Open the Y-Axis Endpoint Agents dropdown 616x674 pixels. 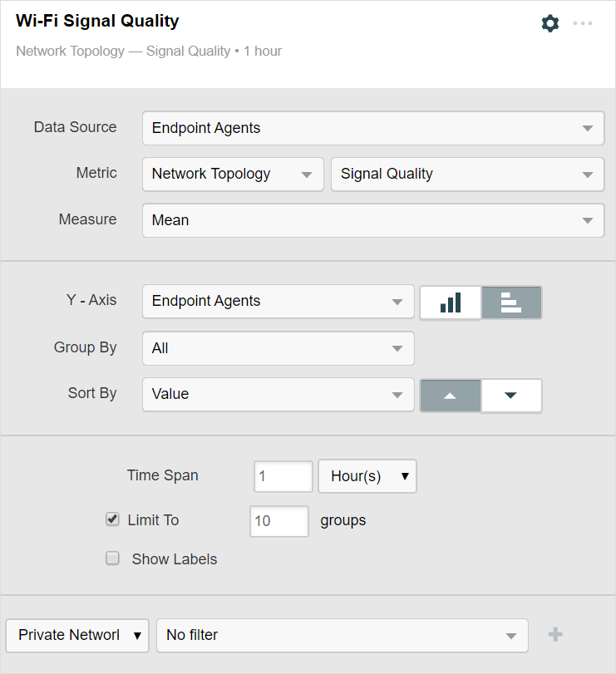[278, 302]
